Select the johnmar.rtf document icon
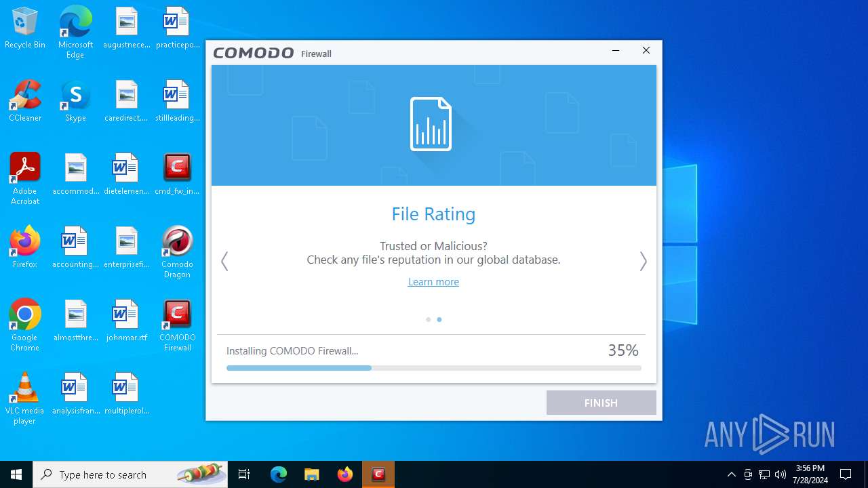Screen dimensions: 868x488 point(127,321)
